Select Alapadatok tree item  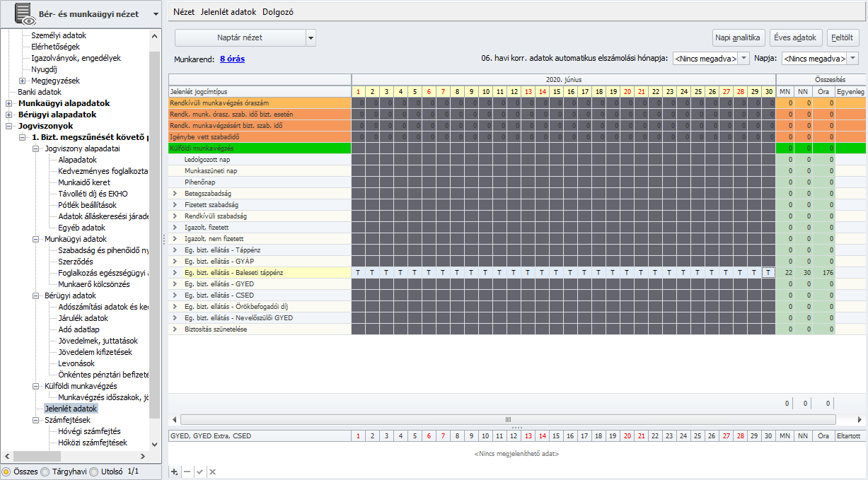[x=77, y=160]
